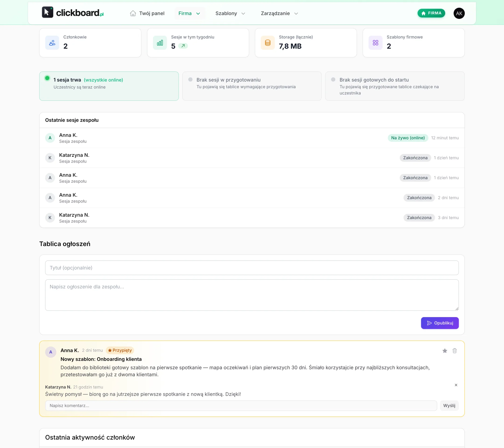Click the announcement title 'Nowy szablon: Onboarding klienta'
The image size is (504, 448).
(x=101, y=359)
